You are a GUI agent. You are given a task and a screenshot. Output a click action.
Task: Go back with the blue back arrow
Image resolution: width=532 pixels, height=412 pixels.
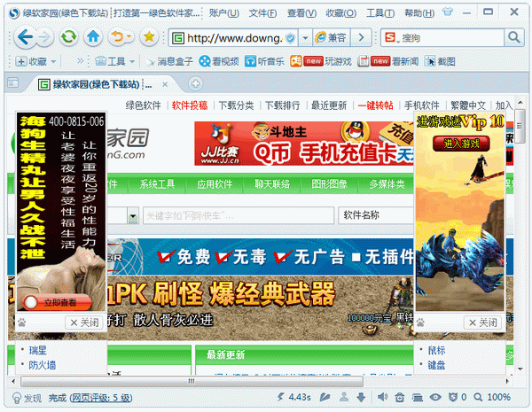coord(25,37)
